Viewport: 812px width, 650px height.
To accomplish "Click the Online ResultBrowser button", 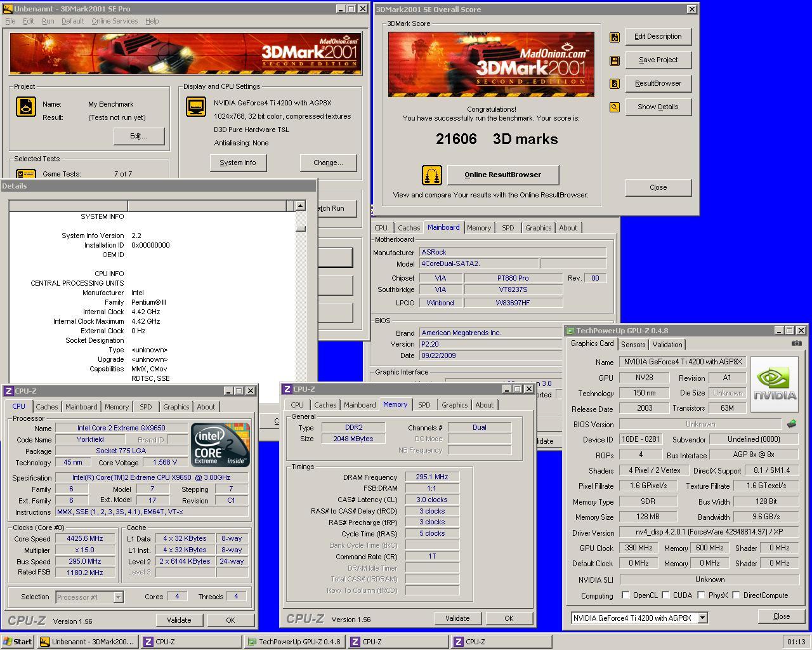I will coord(503,175).
